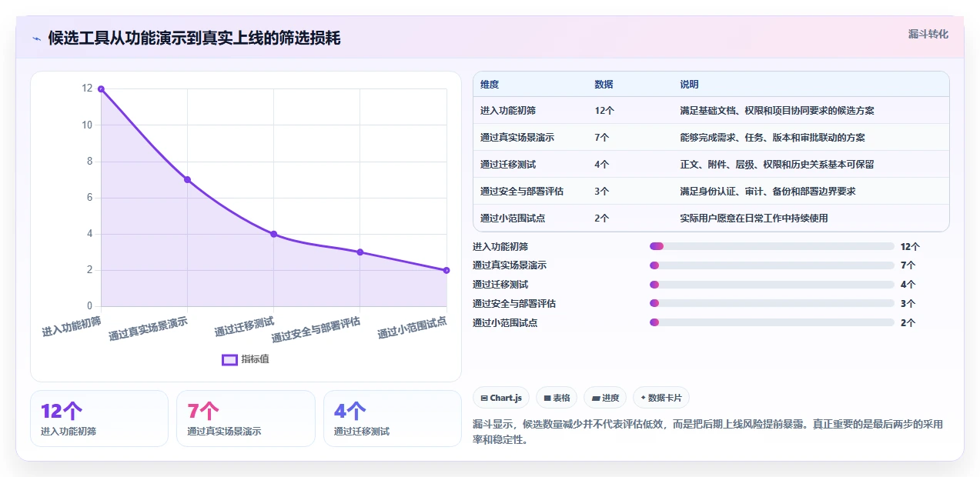Click the chart data point at 12
Image resolution: width=980 pixels, height=477 pixels.
coord(101,89)
